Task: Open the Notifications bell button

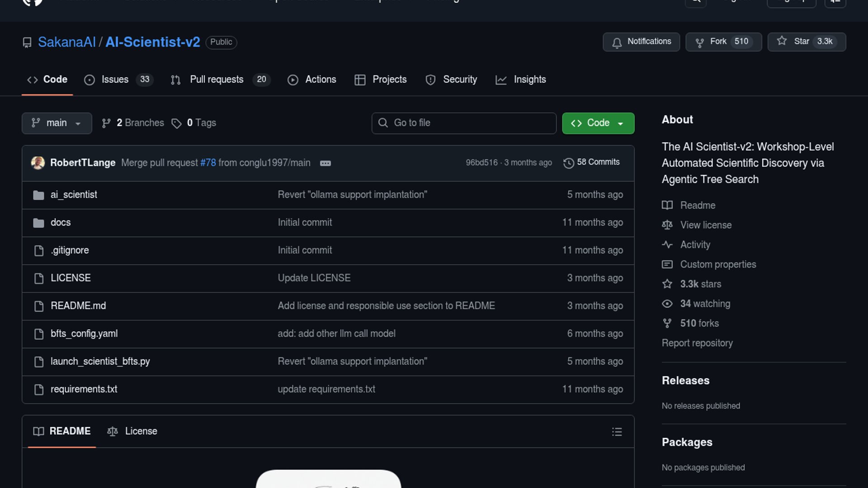Action: click(641, 42)
